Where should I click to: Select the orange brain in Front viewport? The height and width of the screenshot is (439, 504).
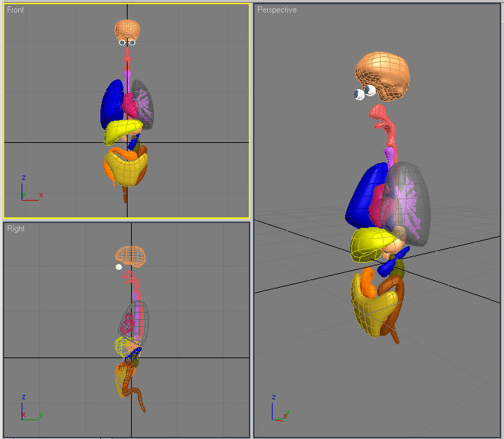[x=128, y=29]
